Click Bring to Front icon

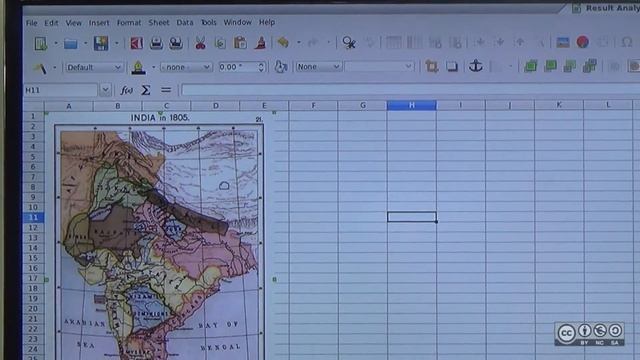530,66
